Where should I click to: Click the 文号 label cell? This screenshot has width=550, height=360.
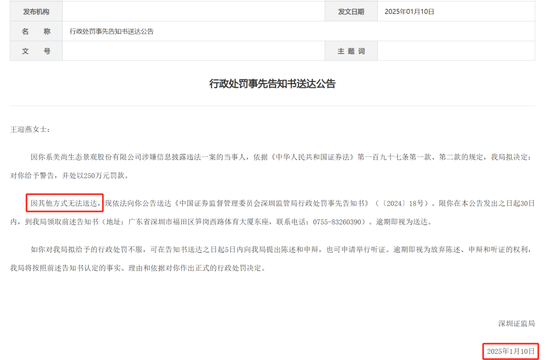tap(36, 51)
